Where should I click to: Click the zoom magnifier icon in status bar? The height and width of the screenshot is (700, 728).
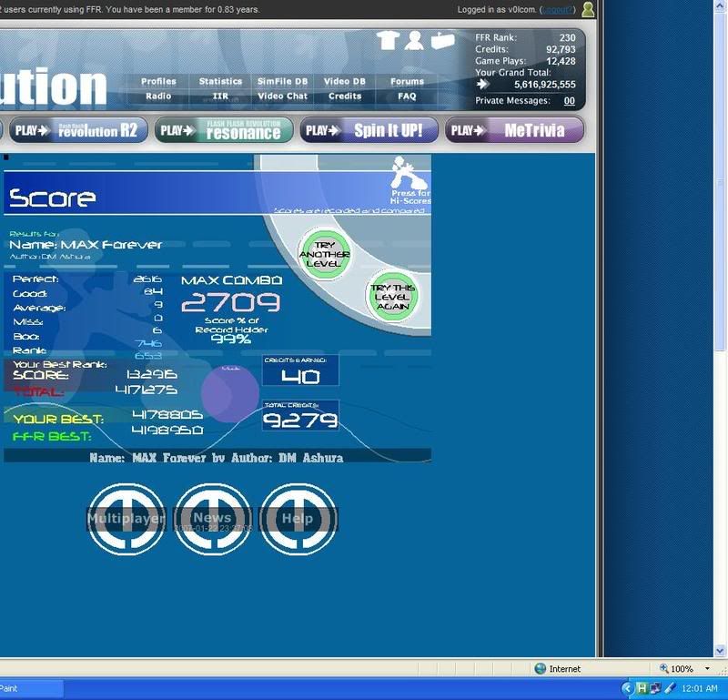[x=664, y=668]
